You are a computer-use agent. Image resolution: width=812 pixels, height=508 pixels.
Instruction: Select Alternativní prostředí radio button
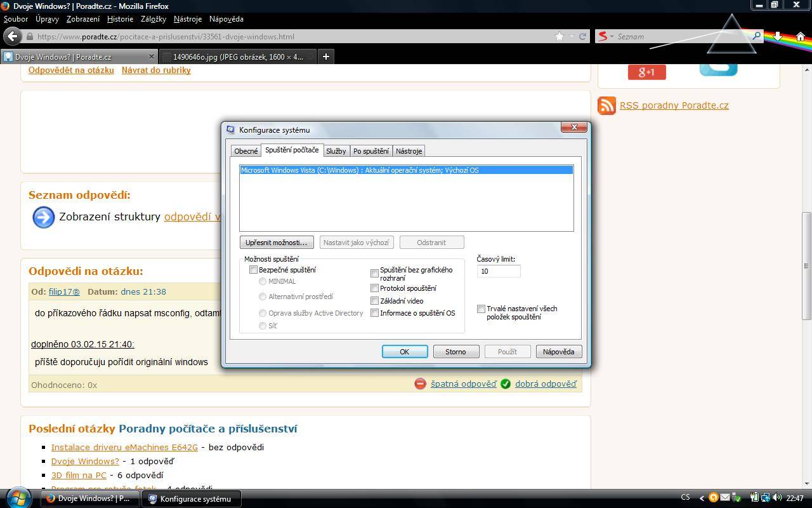[x=262, y=297]
